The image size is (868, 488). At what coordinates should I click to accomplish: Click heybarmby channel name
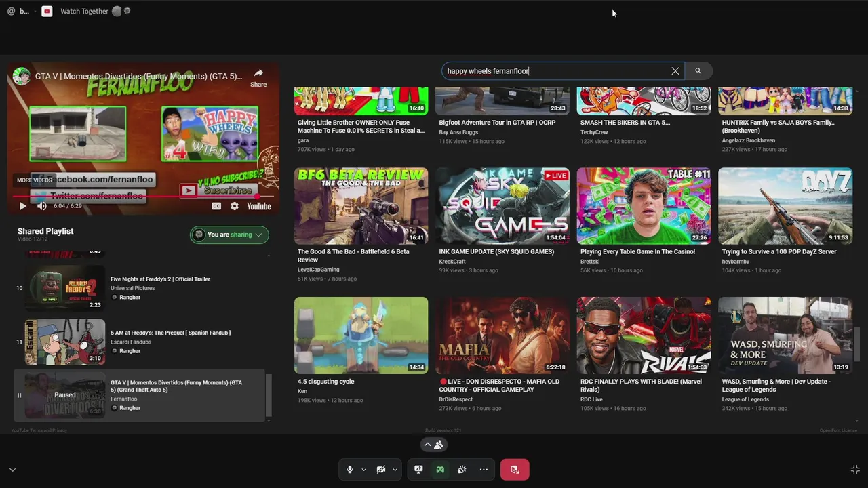pos(737,261)
